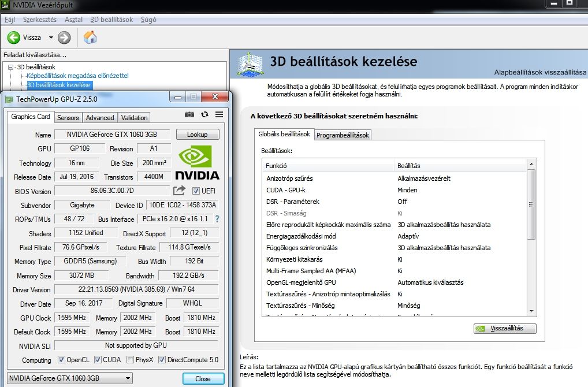This screenshot has height=387, width=588.
Task: Click the grey forward arrow icon
Action: pos(64,38)
